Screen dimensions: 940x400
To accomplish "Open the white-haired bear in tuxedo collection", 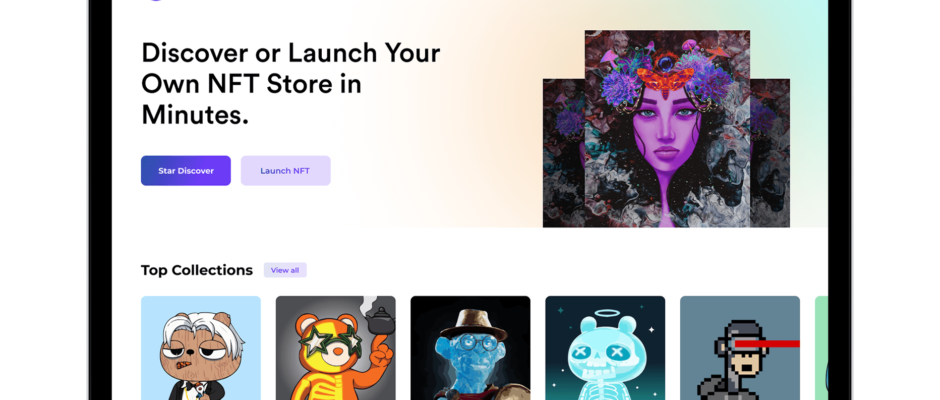I will pos(201,348).
